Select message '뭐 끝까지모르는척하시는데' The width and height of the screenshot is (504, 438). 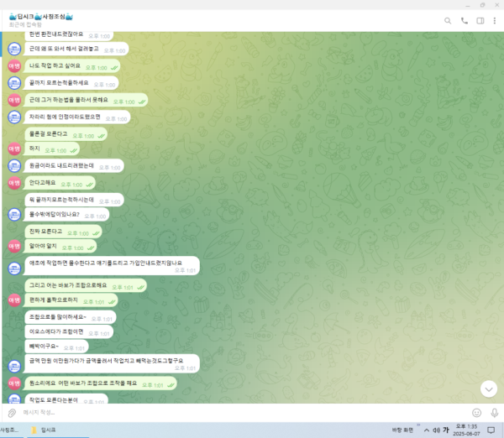74,200
